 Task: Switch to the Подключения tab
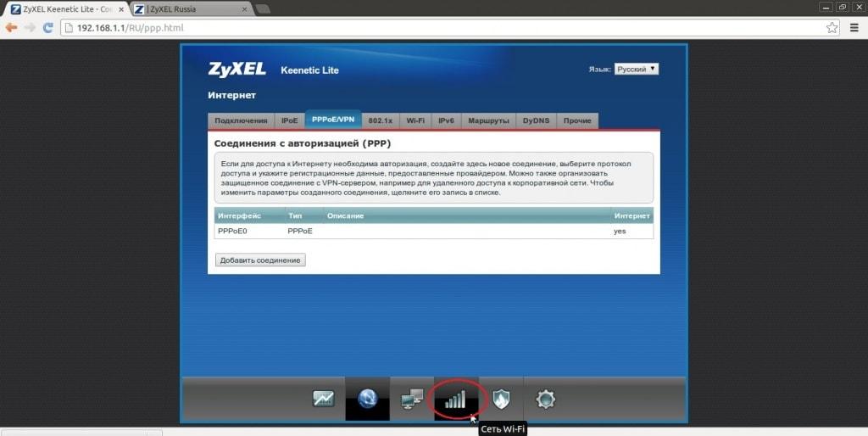tap(242, 120)
